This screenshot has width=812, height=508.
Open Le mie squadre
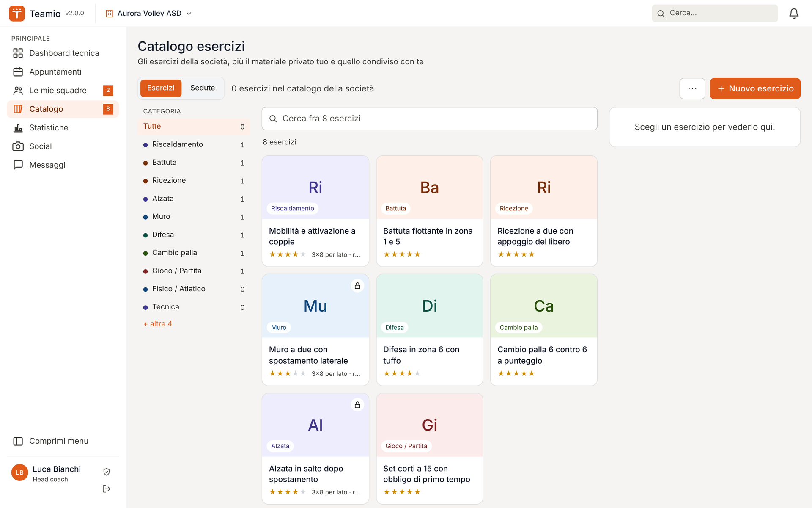63,90
